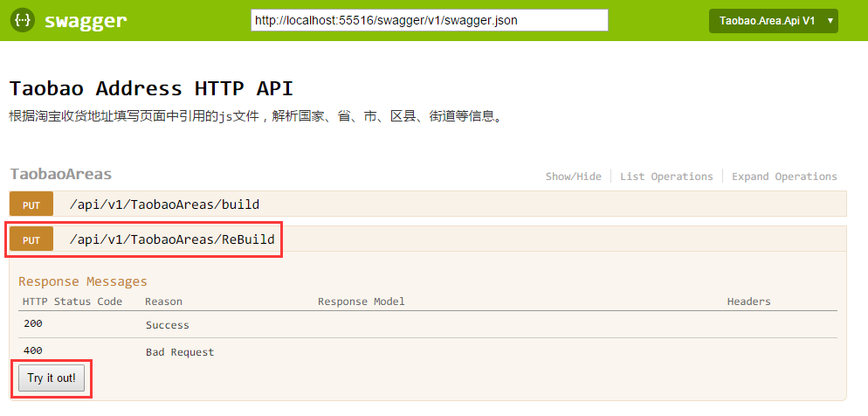
Task: Click PUT badge for the build endpoint
Action: click(31, 205)
